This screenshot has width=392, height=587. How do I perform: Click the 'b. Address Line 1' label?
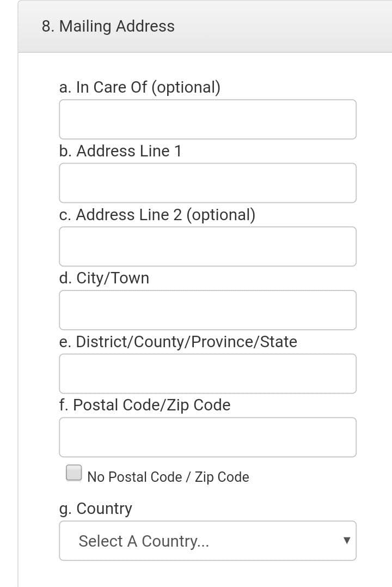[120, 151]
